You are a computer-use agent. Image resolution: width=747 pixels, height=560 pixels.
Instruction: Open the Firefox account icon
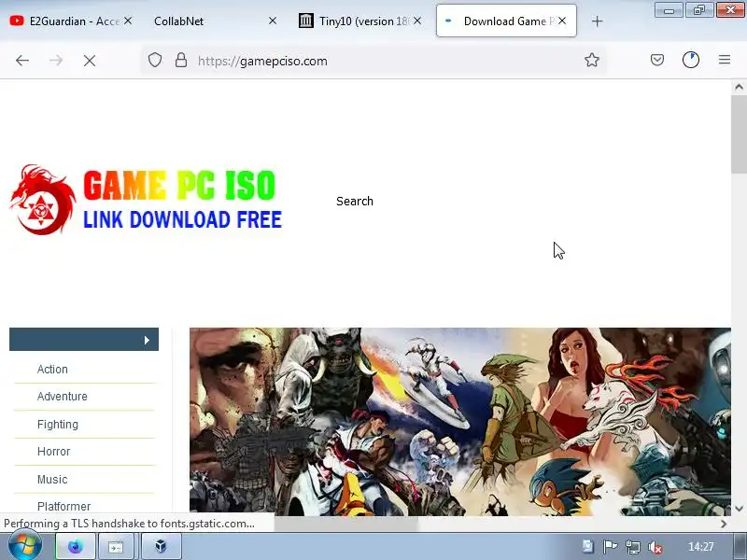[691, 60]
